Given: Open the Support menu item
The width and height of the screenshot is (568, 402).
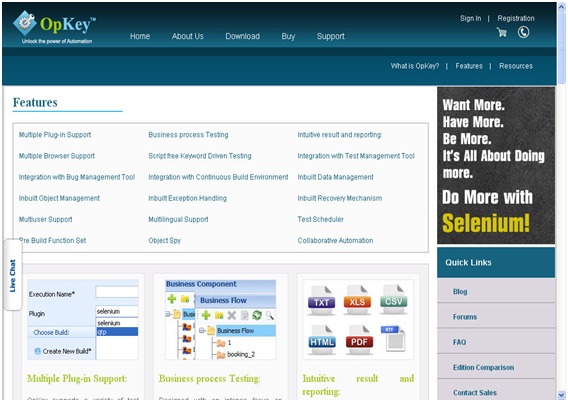Looking at the screenshot, I should [x=330, y=36].
